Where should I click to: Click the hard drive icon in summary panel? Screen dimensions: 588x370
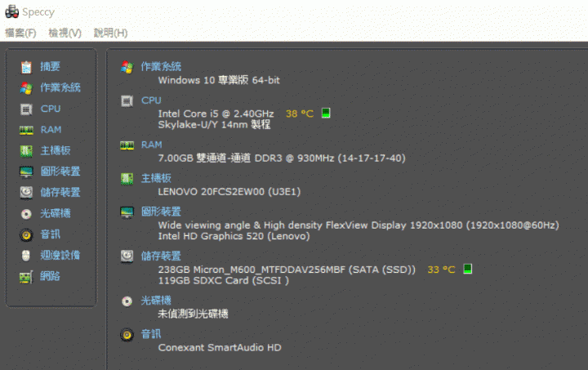127,256
